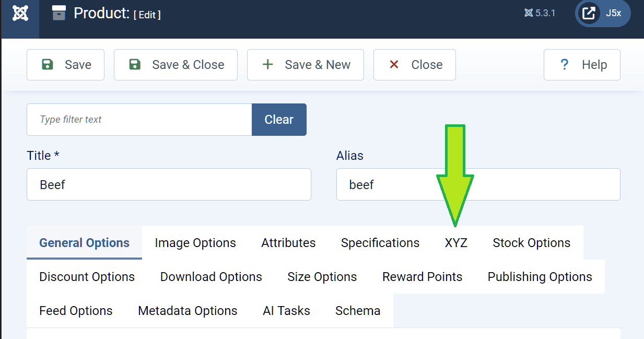Image resolution: width=644 pixels, height=339 pixels.
Task: Click the Alias input field
Action: click(478, 184)
